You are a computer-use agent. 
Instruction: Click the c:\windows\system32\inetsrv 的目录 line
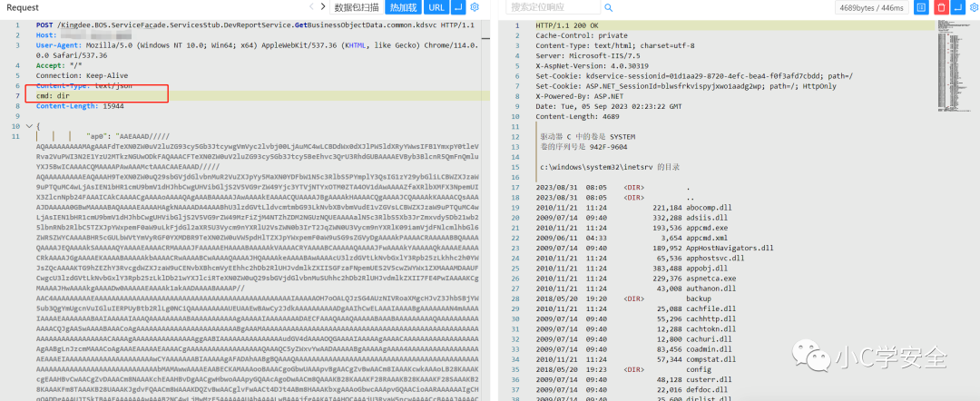(610, 167)
